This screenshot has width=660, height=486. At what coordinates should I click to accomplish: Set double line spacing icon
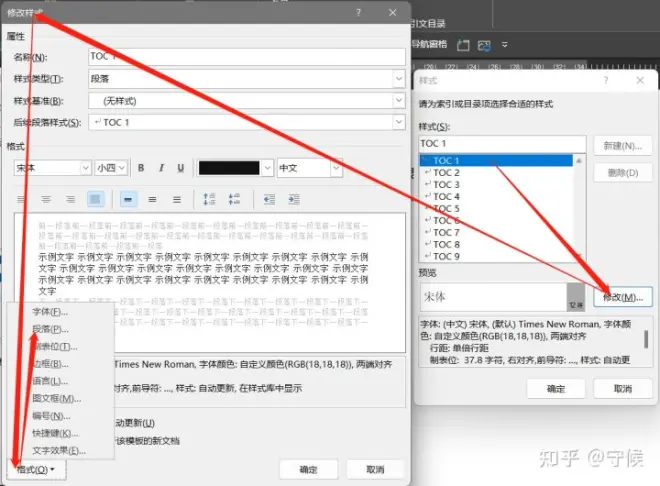pyautogui.click(x=177, y=199)
